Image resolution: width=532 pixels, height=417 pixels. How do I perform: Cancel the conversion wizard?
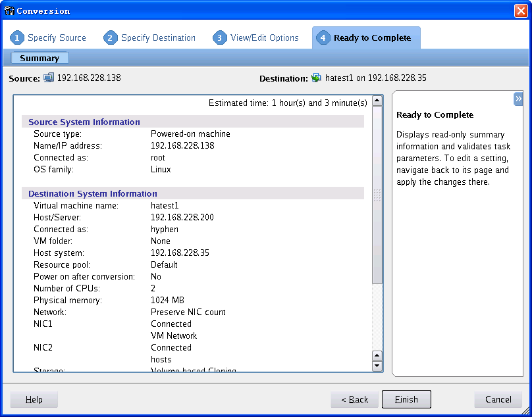click(x=498, y=399)
